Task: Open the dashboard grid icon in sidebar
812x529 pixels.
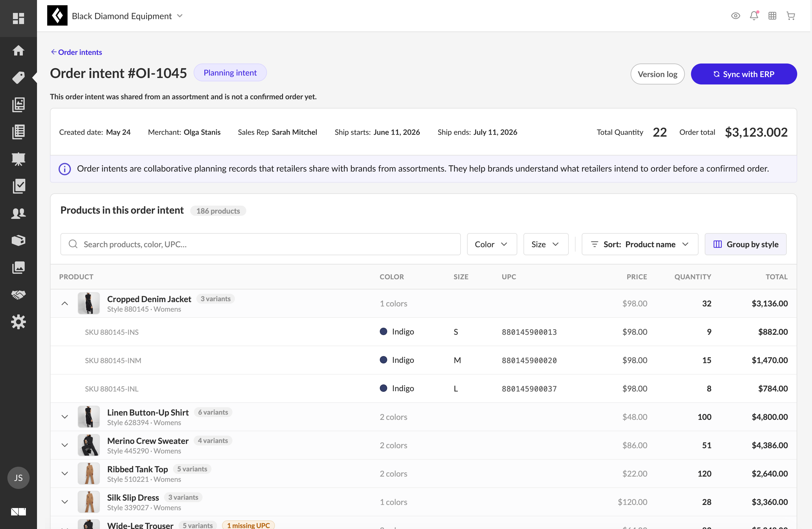Action: click(x=18, y=18)
